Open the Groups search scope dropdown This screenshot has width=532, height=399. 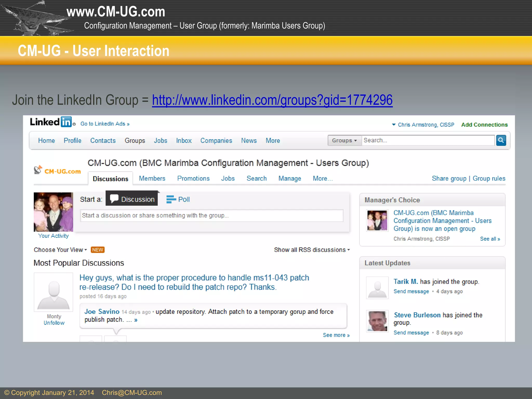[344, 140]
